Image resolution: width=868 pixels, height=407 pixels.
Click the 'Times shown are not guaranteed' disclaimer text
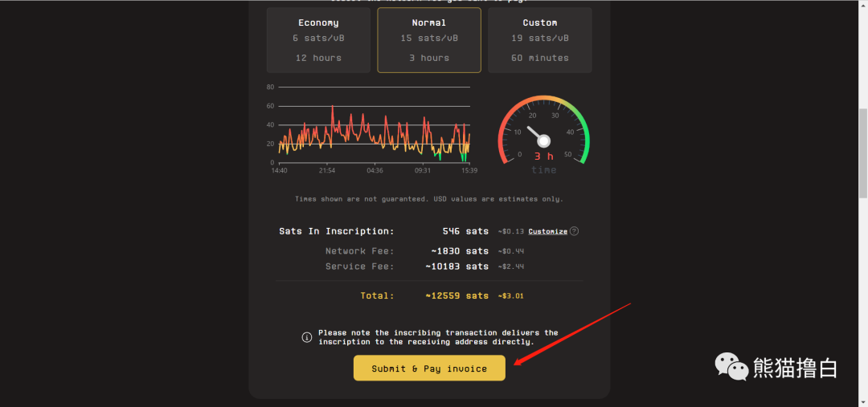click(429, 198)
